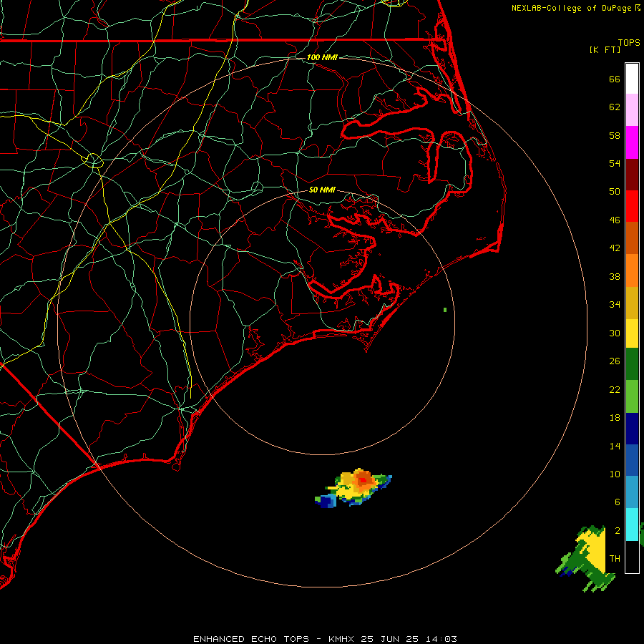
Task: Click the 'TH' legend label
Action: tap(615, 558)
